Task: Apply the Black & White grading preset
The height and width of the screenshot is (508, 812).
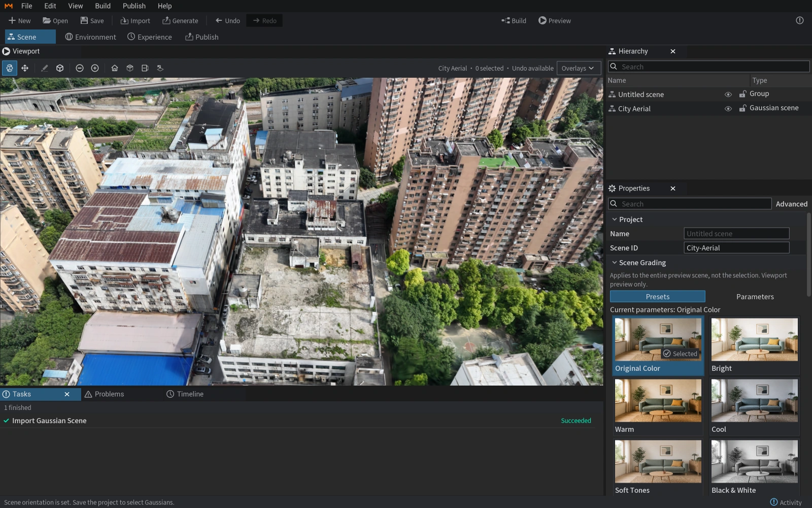Action: (754, 467)
